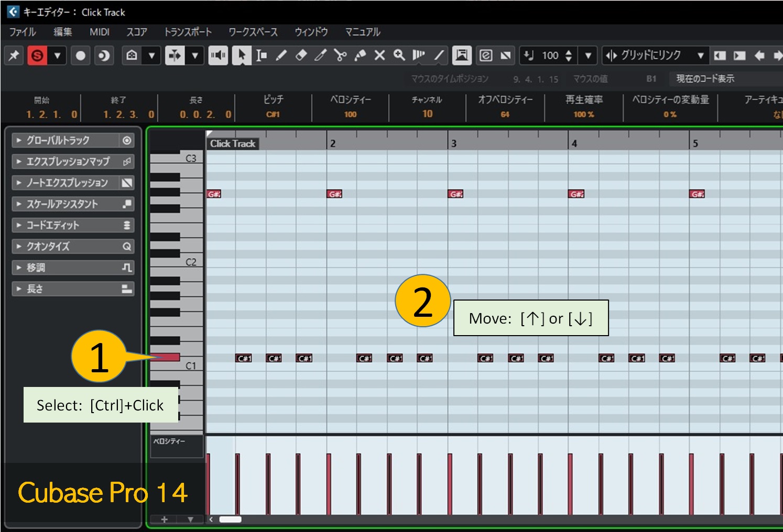Click bar 3 on the ruler
783x532 pixels.
pos(454,143)
